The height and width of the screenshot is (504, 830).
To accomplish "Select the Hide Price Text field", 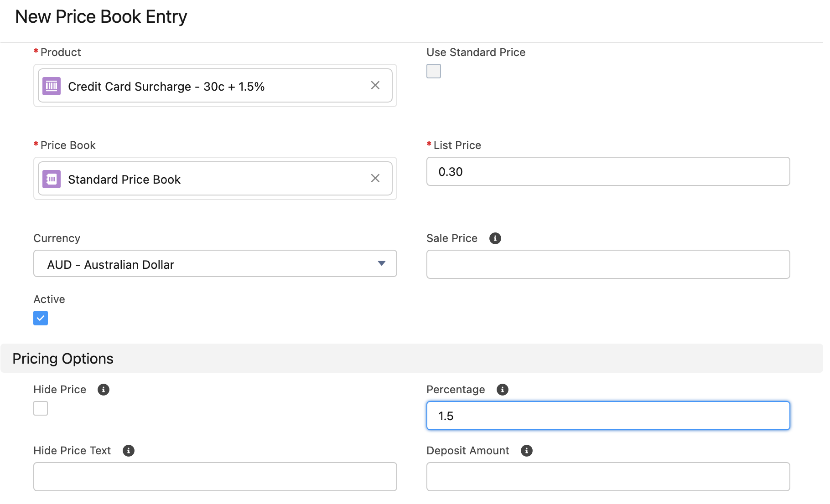I will 215,477.
